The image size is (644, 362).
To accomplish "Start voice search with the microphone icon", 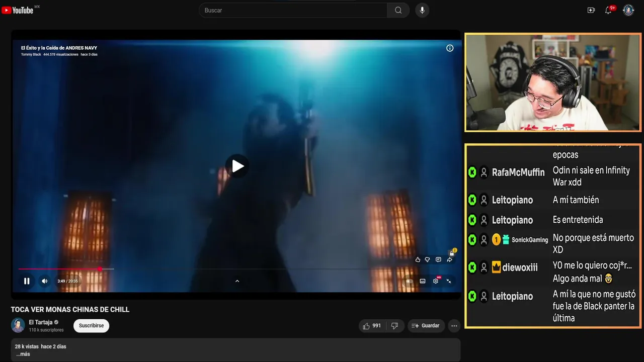I will point(422,10).
